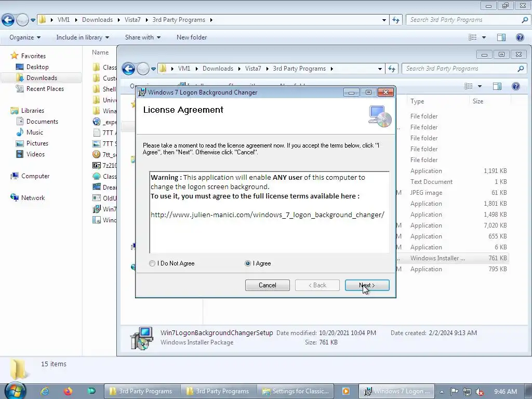Select the I Do Not Agree option
Image resolution: width=532 pixels, height=399 pixels.
tap(152, 263)
